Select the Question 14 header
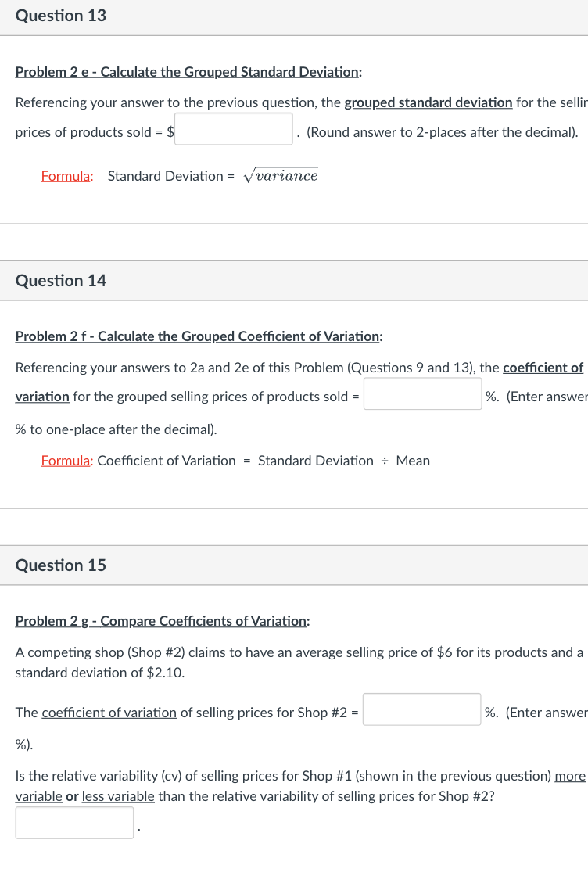The image size is (588, 876). 60,280
